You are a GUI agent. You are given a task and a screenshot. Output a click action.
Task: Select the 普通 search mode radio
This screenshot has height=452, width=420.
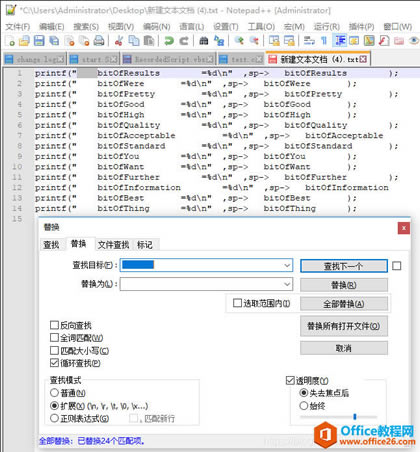click(54, 393)
